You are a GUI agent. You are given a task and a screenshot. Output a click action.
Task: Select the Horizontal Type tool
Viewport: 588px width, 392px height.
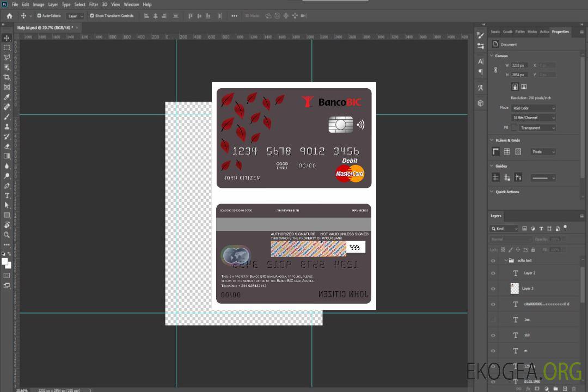7,195
